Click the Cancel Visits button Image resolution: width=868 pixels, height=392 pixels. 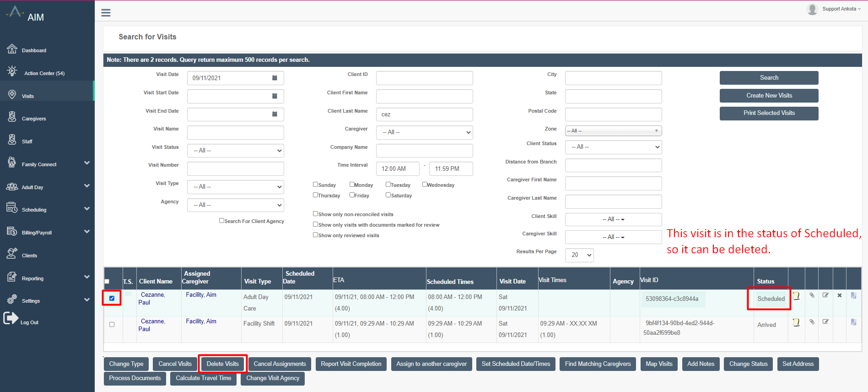[175, 364]
